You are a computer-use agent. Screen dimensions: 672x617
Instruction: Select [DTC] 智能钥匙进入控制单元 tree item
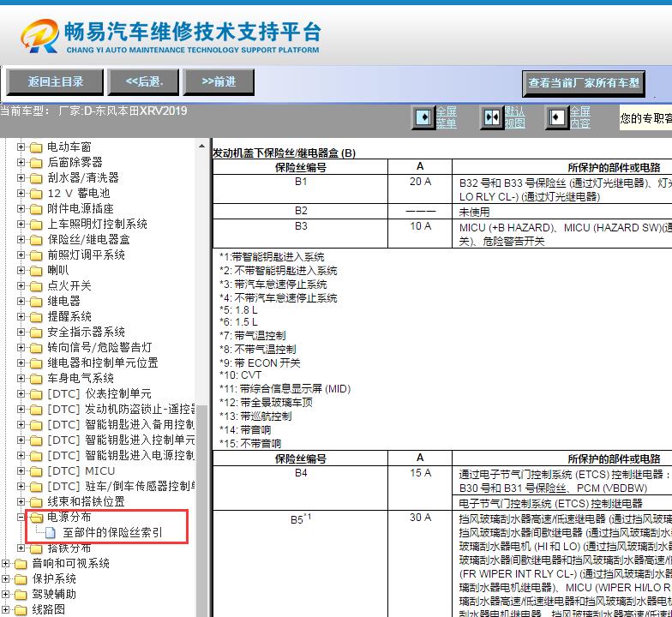(x=122, y=440)
